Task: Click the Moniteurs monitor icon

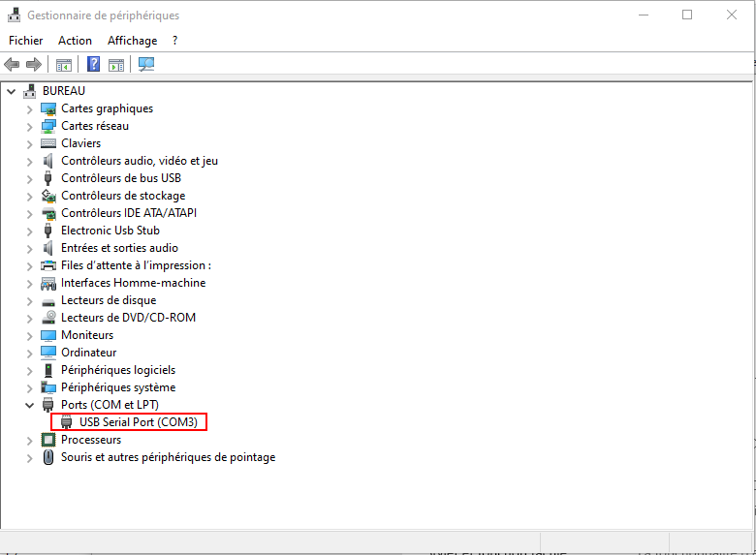Action: pos(48,335)
